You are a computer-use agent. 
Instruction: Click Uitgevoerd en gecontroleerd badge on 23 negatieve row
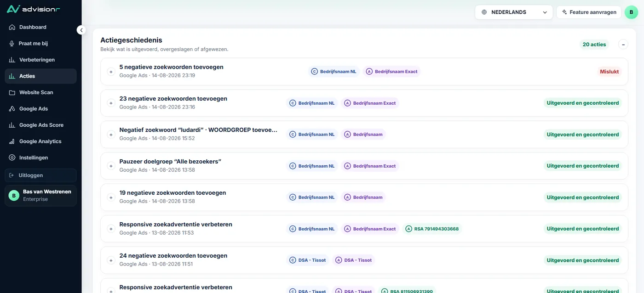[583, 103]
